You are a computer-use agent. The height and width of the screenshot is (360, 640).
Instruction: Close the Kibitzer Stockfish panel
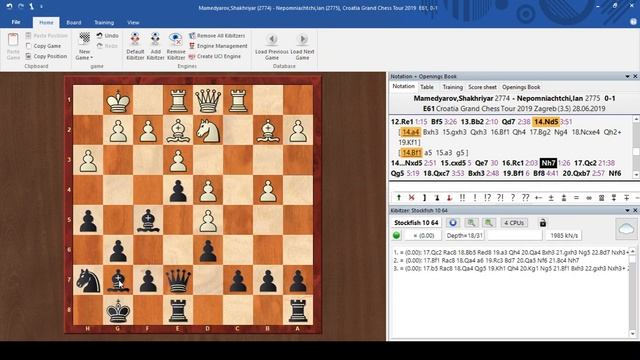tap(635, 210)
